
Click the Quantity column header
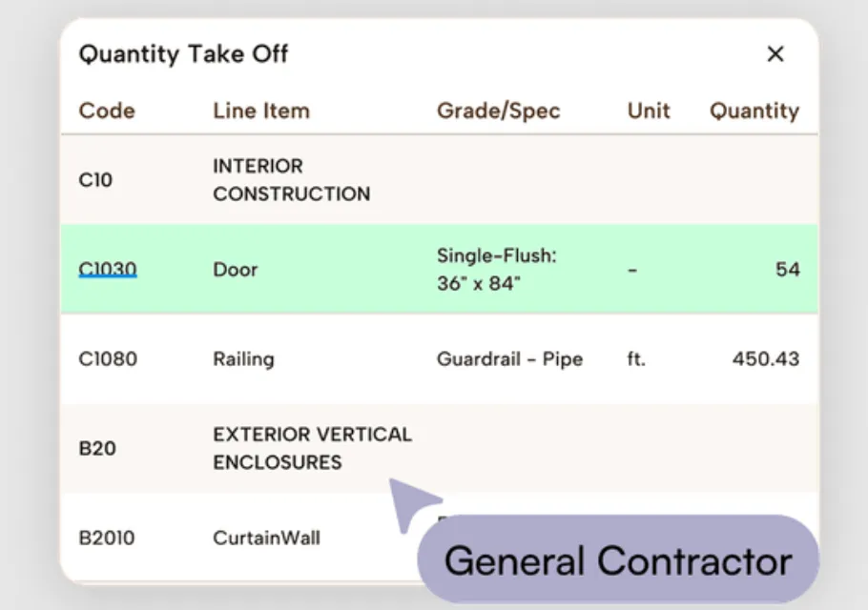coord(754,111)
